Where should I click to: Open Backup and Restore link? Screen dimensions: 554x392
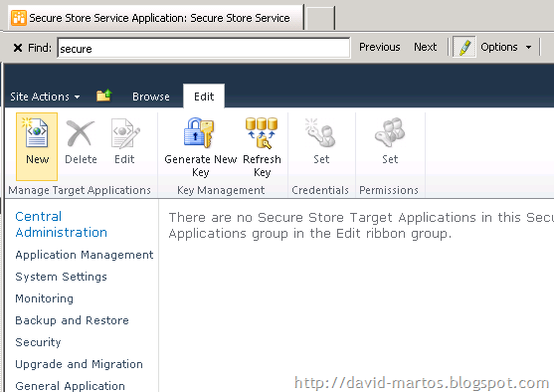point(72,320)
